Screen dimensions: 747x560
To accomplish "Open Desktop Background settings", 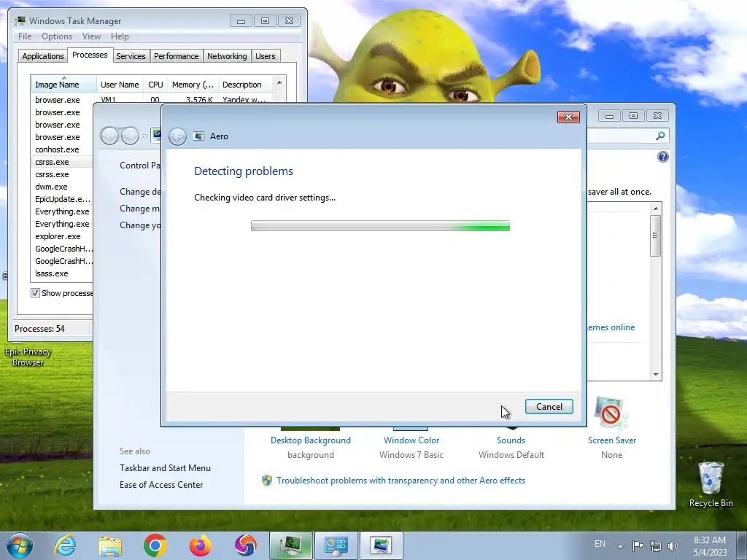I will point(311,440).
